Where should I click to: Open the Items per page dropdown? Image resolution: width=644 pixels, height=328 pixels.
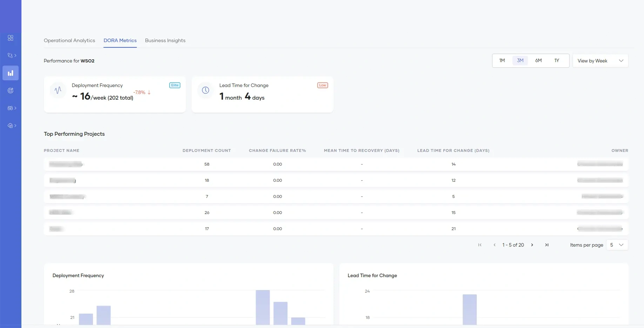[617, 245]
